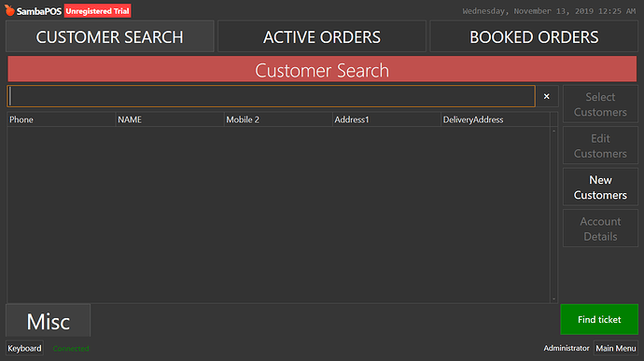
Task: Click the Select Customers button
Action: [x=600, y=104]
